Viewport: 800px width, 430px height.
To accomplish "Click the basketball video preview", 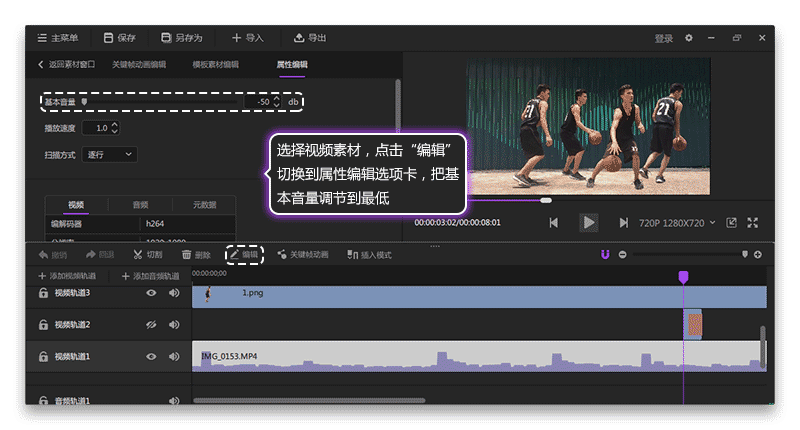I will pos(588,126).
